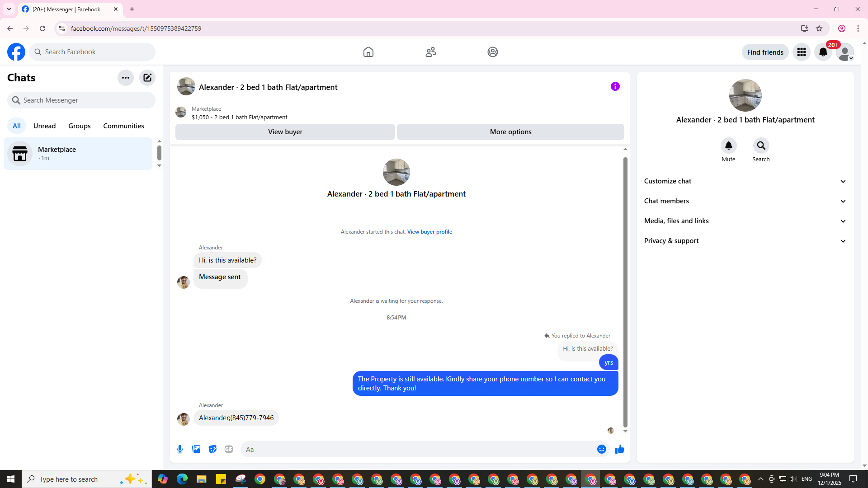Bookmark this page with the star icon
This screenshot has height=488, width=868.
[819, 28]
